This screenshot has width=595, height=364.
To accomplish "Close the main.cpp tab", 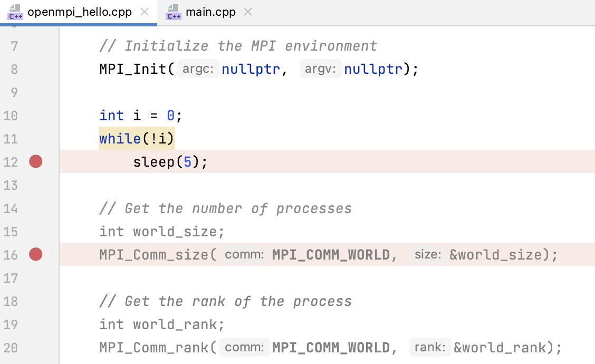I will tap(247, 12).
